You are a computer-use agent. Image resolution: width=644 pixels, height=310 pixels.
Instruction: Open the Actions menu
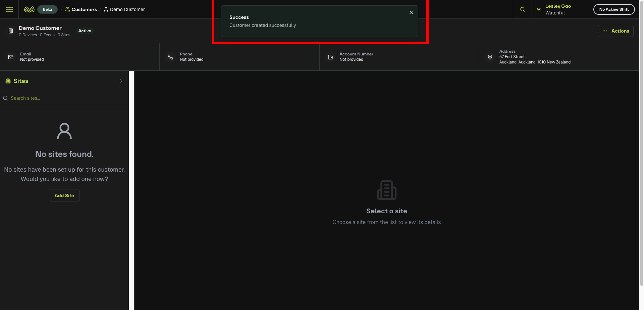(x=615, y=31)
